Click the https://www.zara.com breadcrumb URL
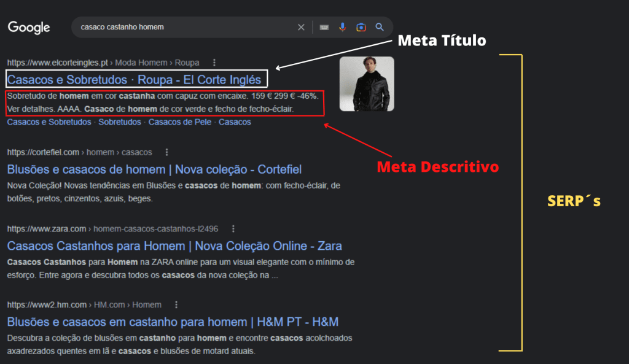This screenshot has height=364, width=629. pyautogui.click(x=47, y=229)
